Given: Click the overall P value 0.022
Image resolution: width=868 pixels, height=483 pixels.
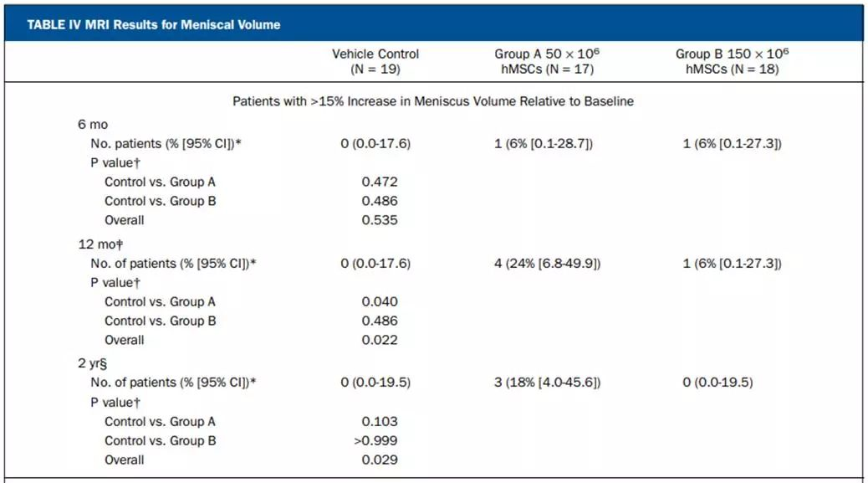Looking at the screenshot, I should [380, 340].
